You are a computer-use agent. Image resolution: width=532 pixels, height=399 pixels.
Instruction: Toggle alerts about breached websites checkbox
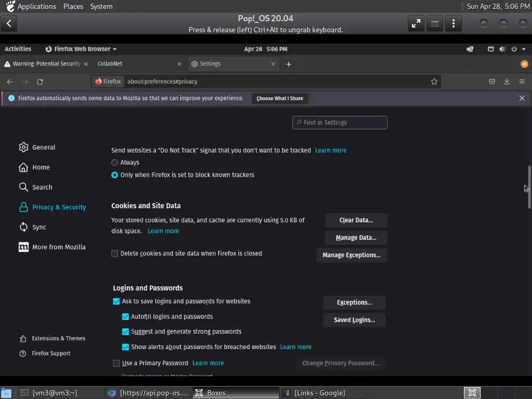(126, 347)
